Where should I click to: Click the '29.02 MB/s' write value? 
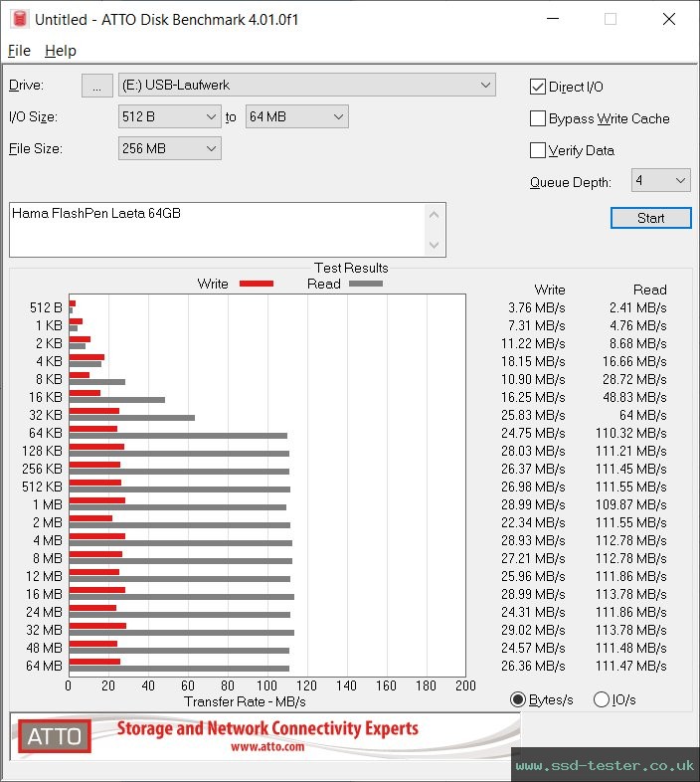533,630
